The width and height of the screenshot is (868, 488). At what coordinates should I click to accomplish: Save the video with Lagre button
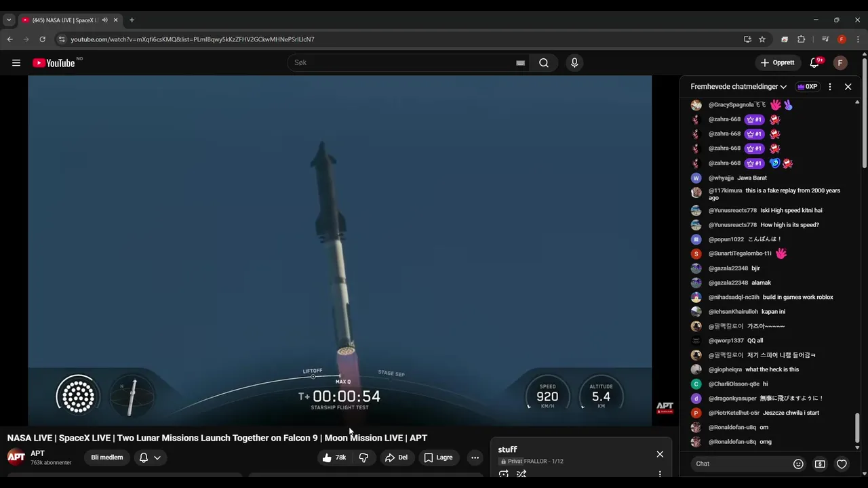pyautogui.click(x=438, y=457)
